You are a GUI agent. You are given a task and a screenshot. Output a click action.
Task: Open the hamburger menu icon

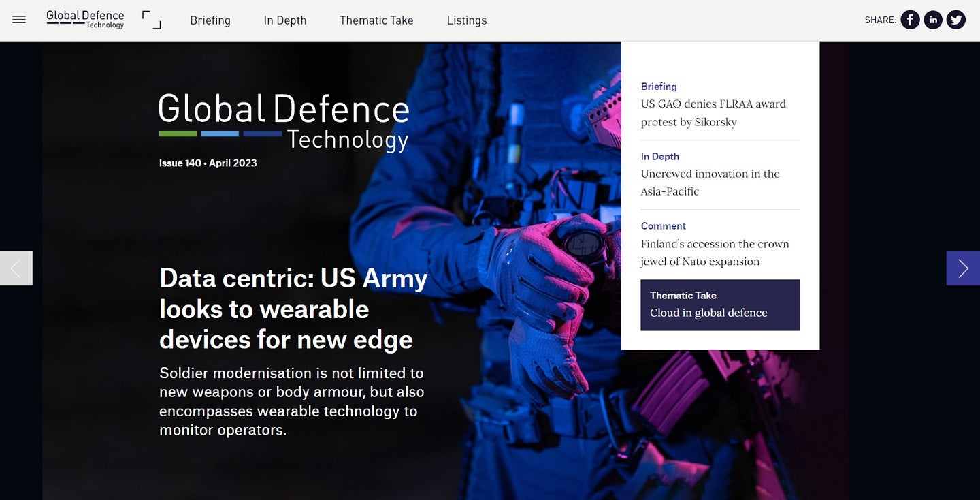pyautogui.click(x=19, y=20)
